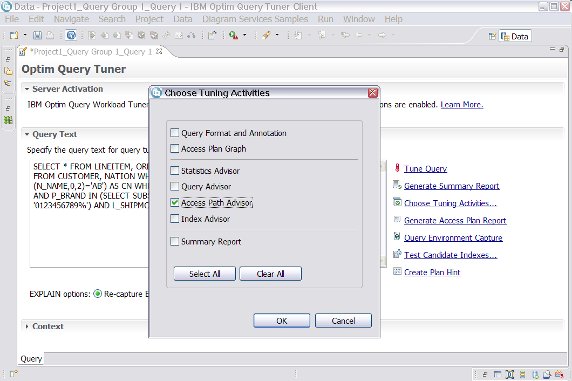Click the Learn More link
The height and width of the screenshot is (381, 572).
click(x=462, y=105)
